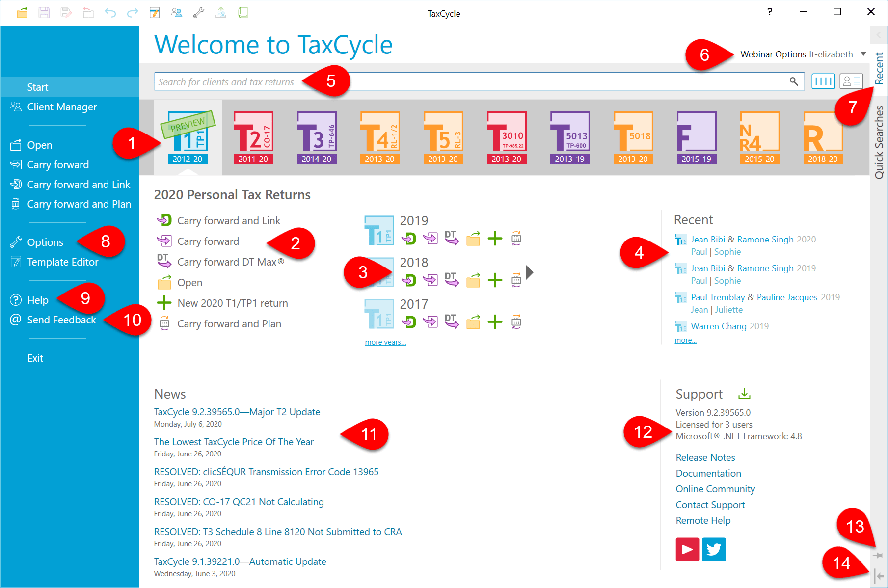Select the T5018 2013-20 module tile
This screenshot has width=888, height=588.
pos(633,138)
